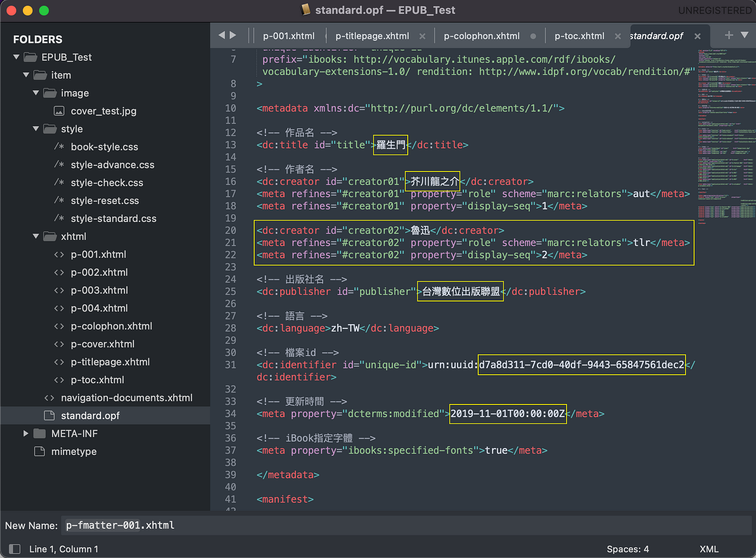Viewport: 756px width, 558px height.
Task: Click the standard.opf file icon in sidebar
Action: pos(49,415)
